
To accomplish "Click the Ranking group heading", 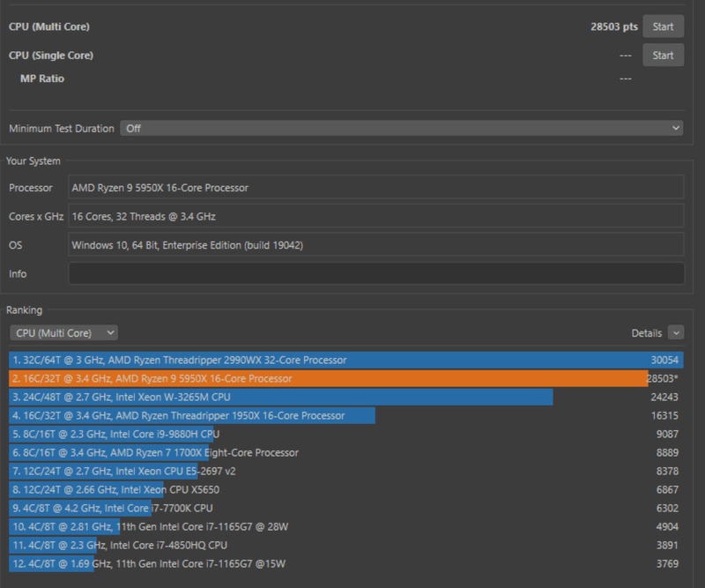I will coord(25,310).
